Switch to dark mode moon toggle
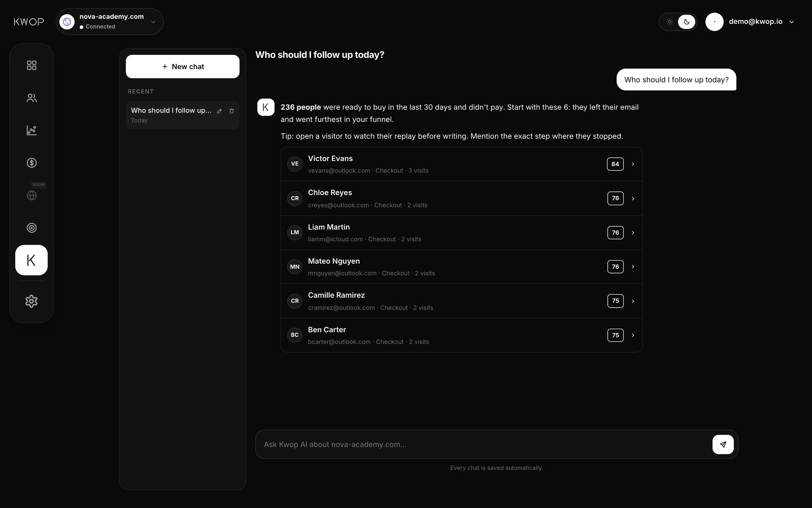Image resolution: width=812 pixels, height=508 pixels. point(687,22)
